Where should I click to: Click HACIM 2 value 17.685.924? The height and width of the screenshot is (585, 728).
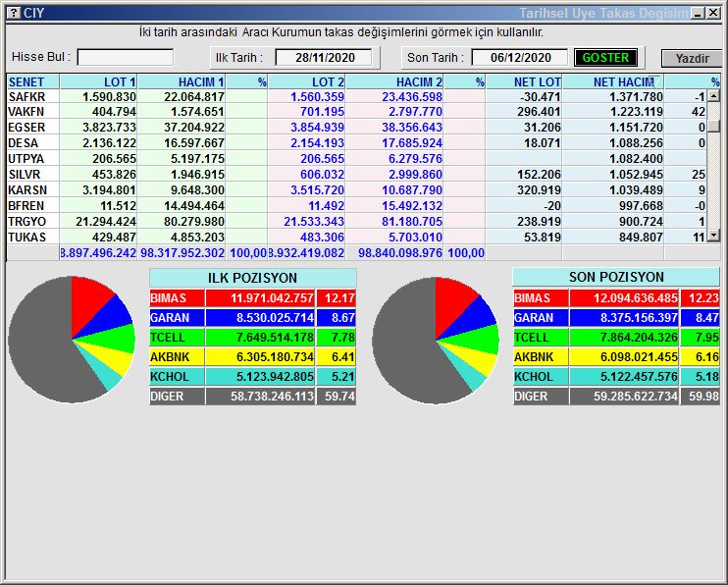(x=412, y=142)
